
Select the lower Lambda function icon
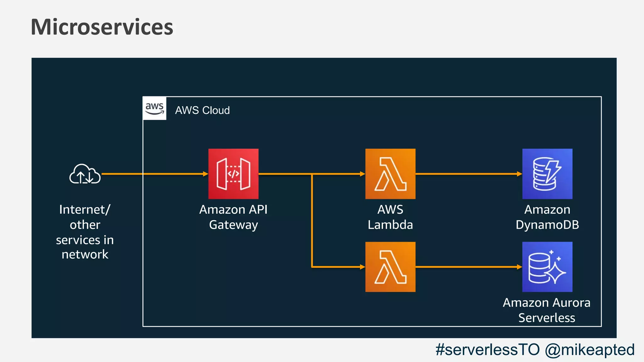390,267
